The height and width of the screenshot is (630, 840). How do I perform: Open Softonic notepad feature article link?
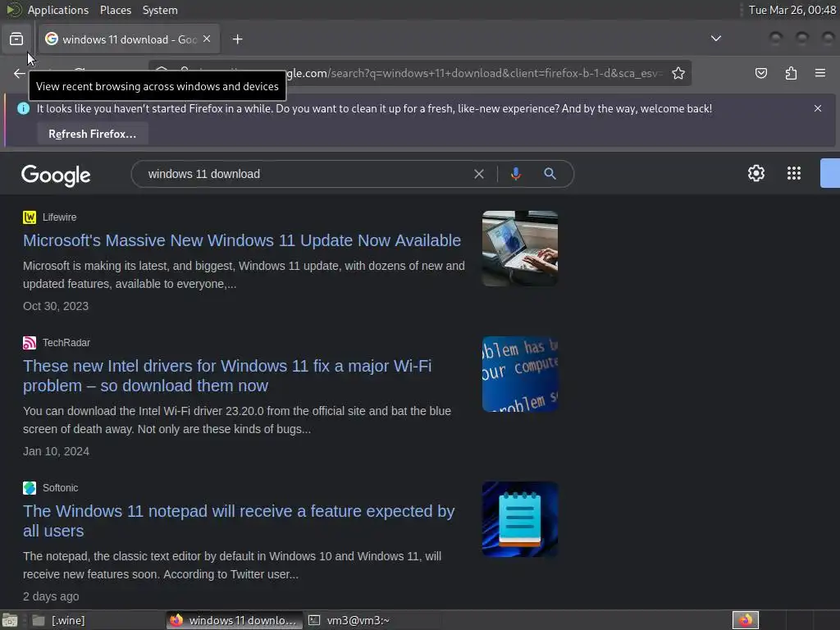[239, 521]
